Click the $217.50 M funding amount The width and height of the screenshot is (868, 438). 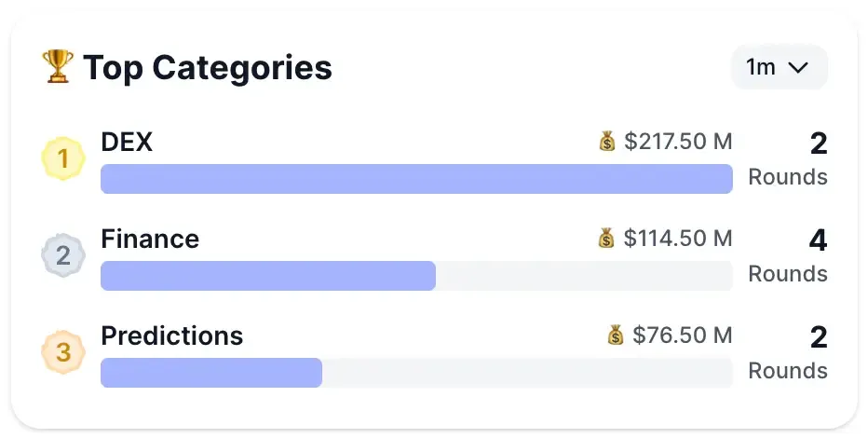(x=678, y=142)
